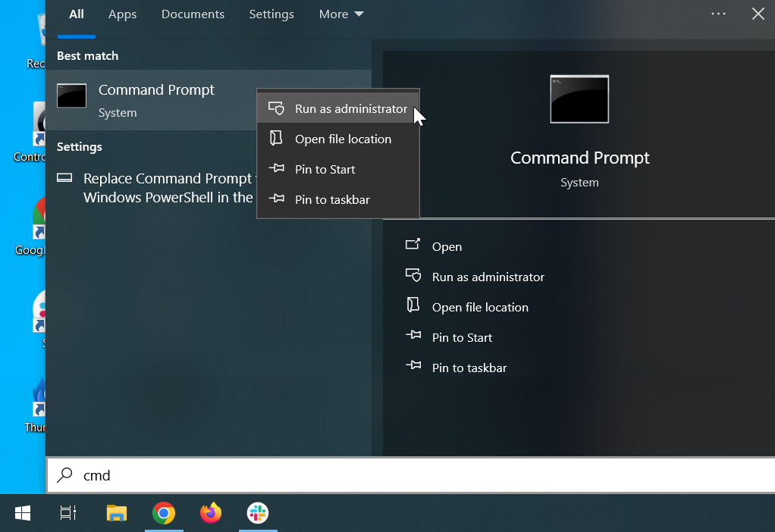Click the Command Prompt icon under Best match

[71, 95]
